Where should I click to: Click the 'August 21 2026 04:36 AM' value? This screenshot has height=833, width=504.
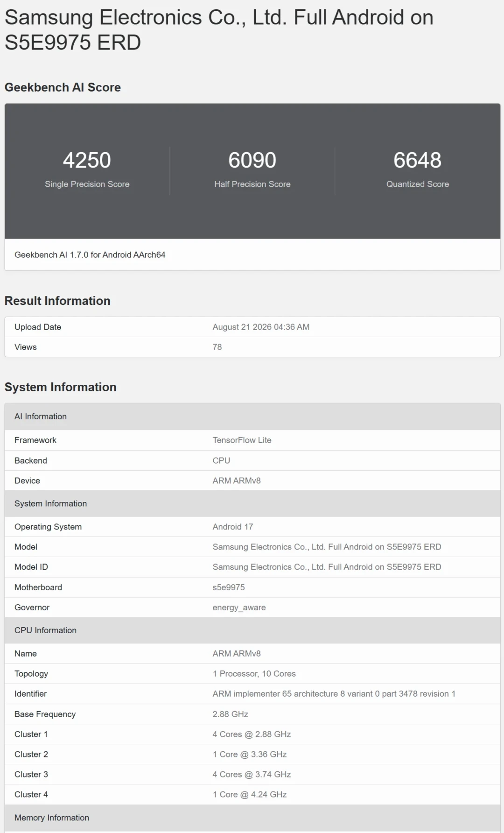(261, 327)
